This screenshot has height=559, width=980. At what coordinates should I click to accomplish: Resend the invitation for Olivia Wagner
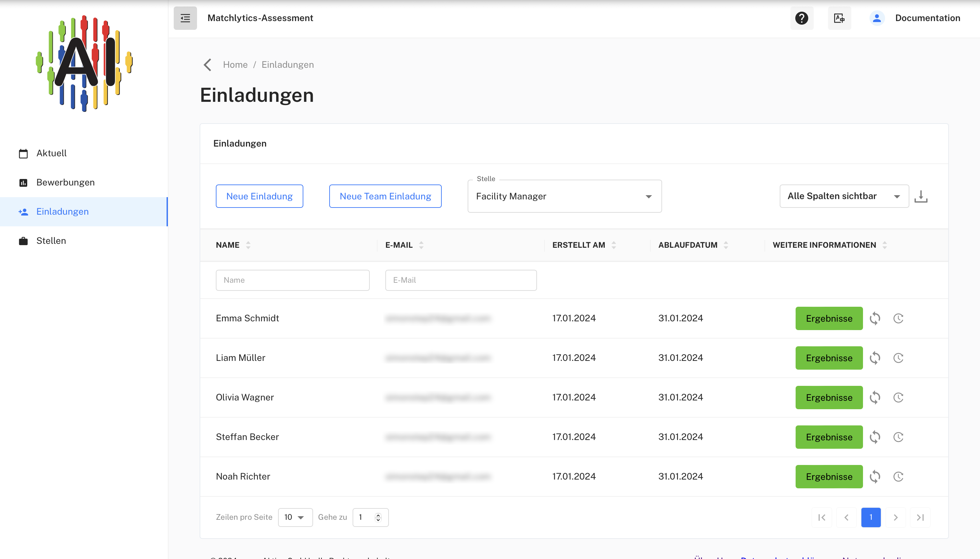(875, 398)
